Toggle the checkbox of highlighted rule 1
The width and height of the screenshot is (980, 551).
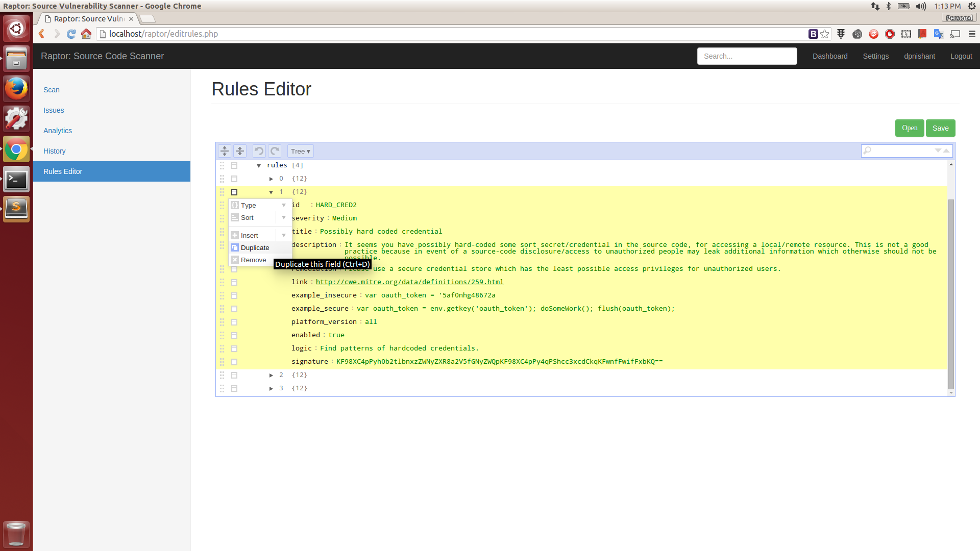(234, 192)
